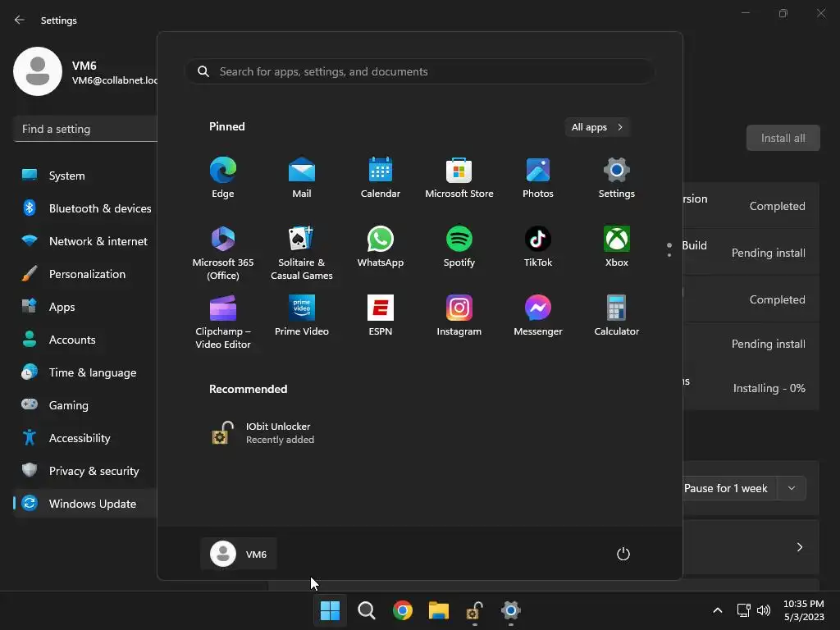Open Apps settings category

point(85,307)
